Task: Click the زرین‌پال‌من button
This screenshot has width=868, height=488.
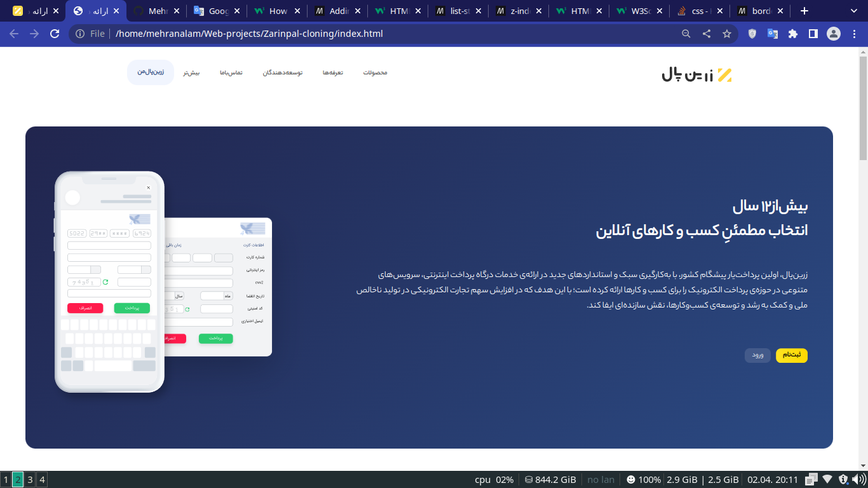Action: [x=151, y=72]
